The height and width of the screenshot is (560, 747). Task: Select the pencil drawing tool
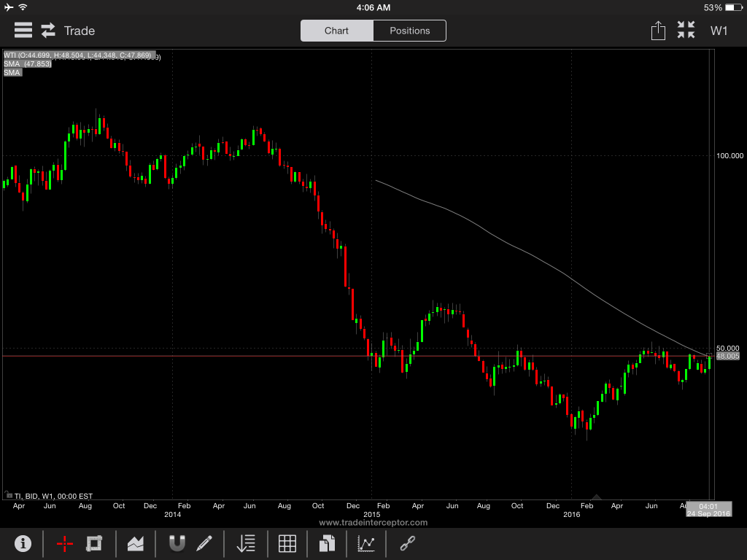click(204, 543)
